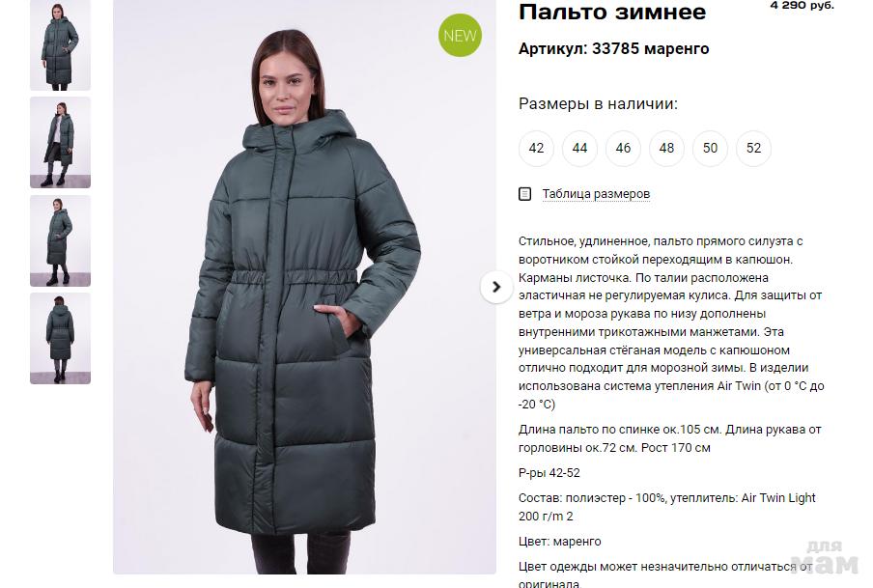Click the для мам watermark logo
Viewport: 873px width, 588px height.
tap(825, 557)
